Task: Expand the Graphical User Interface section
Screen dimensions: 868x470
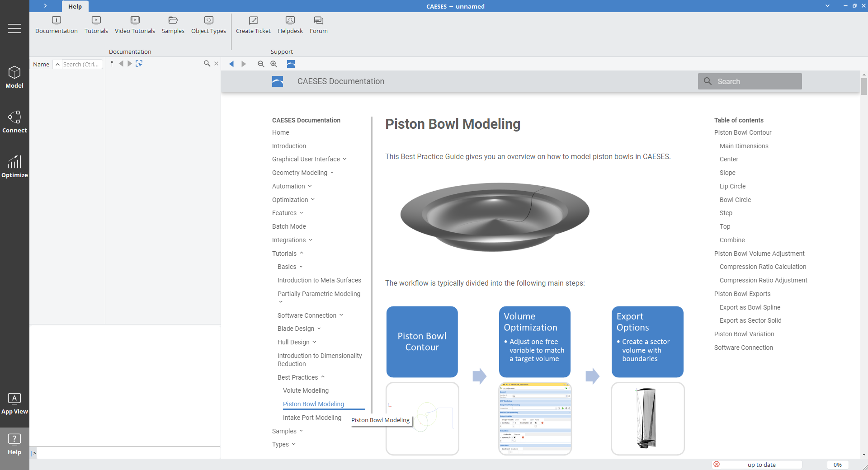Action: (344, 159)
